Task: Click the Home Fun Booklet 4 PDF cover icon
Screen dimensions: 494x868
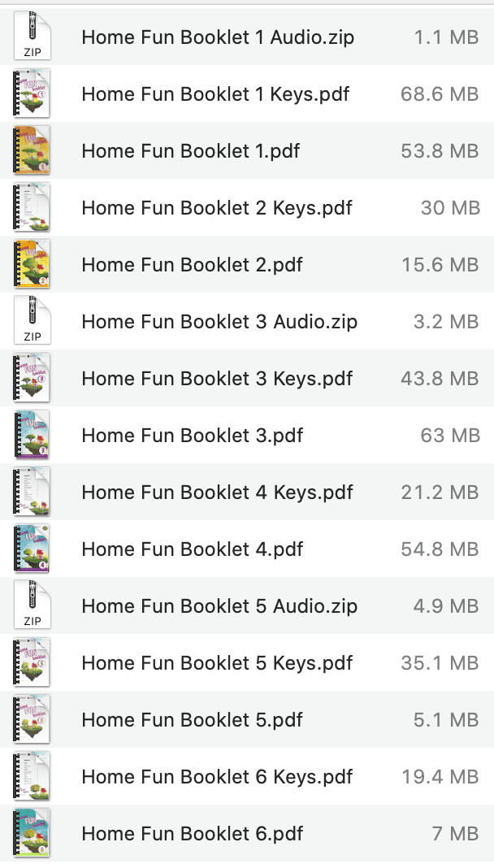Action: 32,549
